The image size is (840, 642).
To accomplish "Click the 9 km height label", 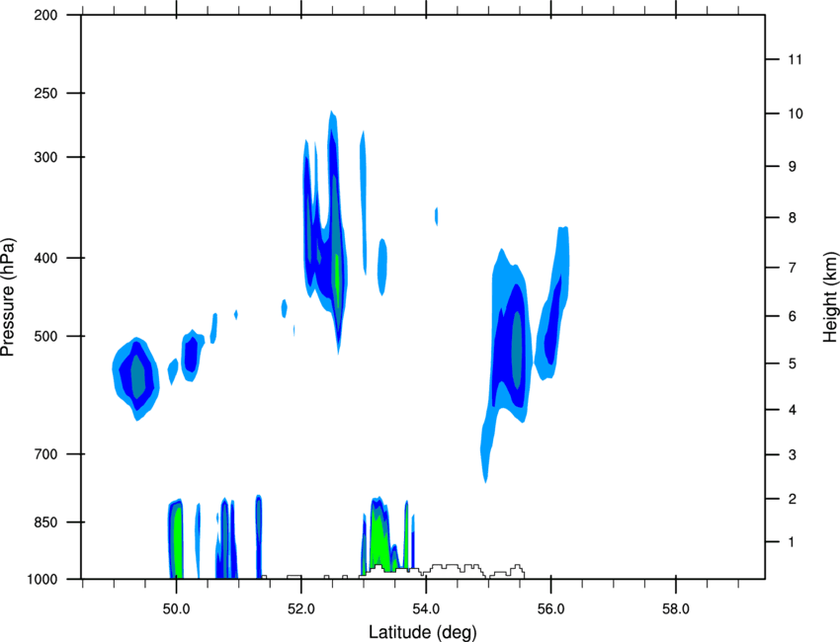I will click(x=792, y=167).
